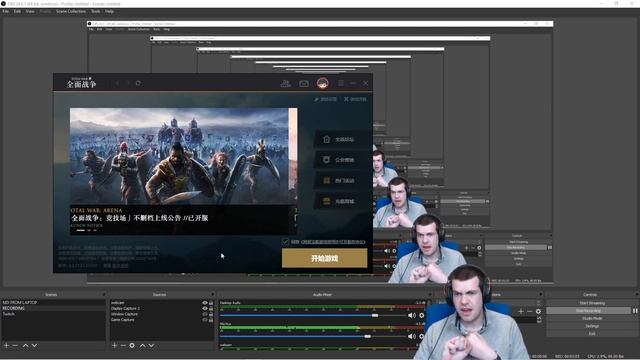Open the user agreement link in launcher

pyautogui.click(x=333, y=242)
